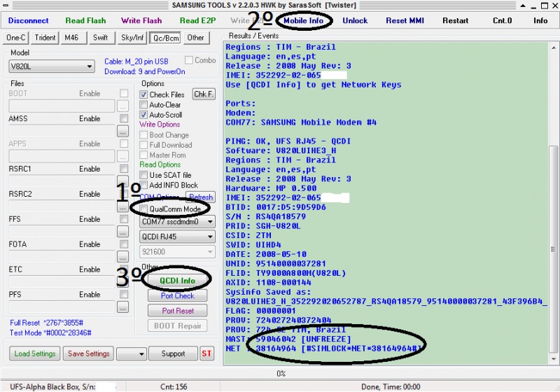Open the Model V820L dropdown
Viewport: 560px width, 392px height.
pos(52,66)
